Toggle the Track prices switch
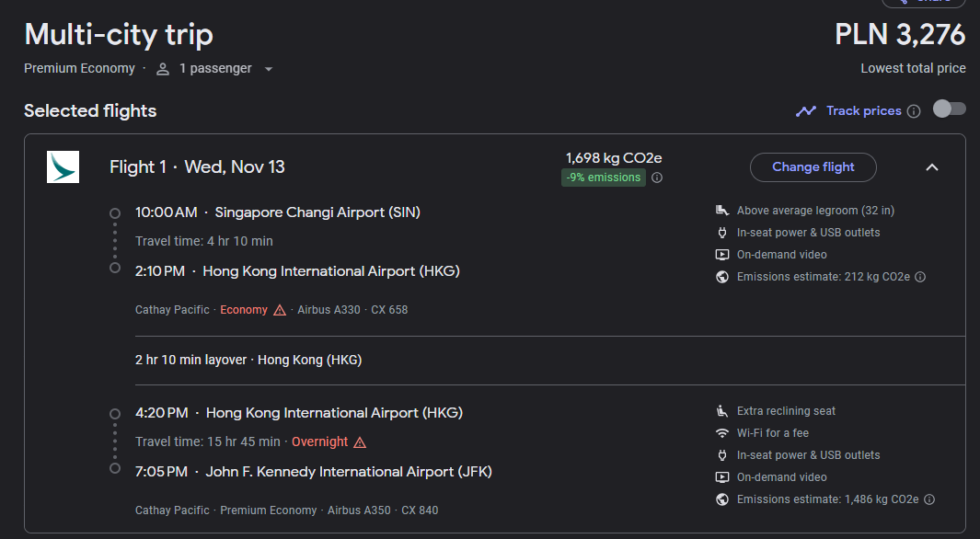Screen dimensions: 980x539 click(x=949, y=109)
